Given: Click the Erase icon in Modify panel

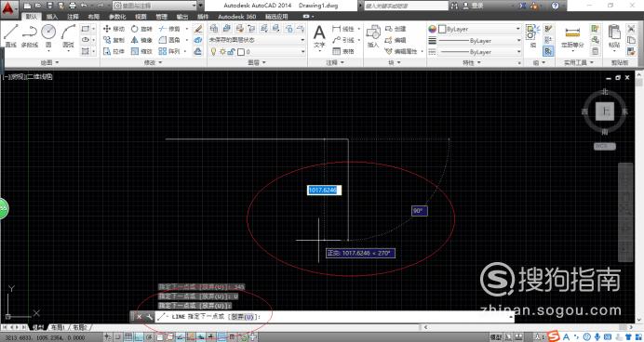Looking at the screenshot, I should pyautogui.click(x=198, y=29).
